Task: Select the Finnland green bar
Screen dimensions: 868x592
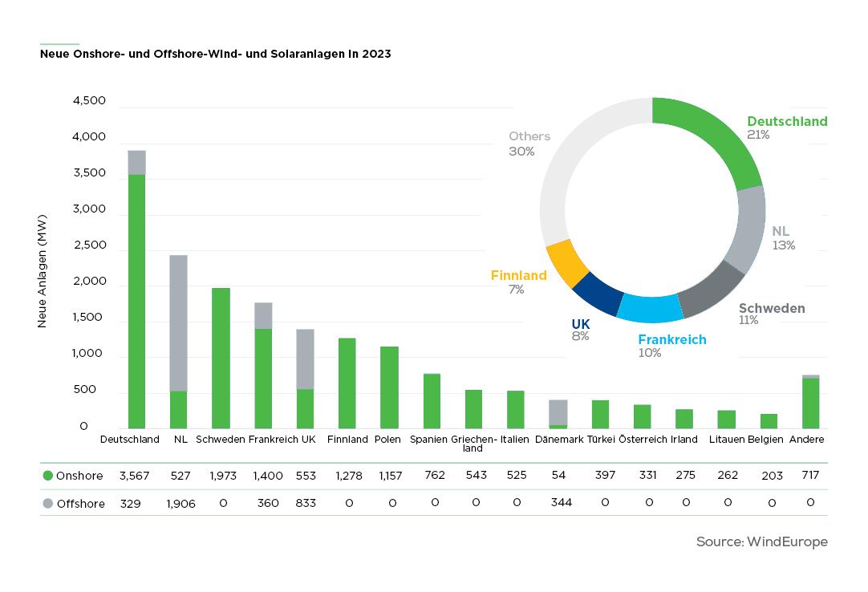Action: pos(347,383)
